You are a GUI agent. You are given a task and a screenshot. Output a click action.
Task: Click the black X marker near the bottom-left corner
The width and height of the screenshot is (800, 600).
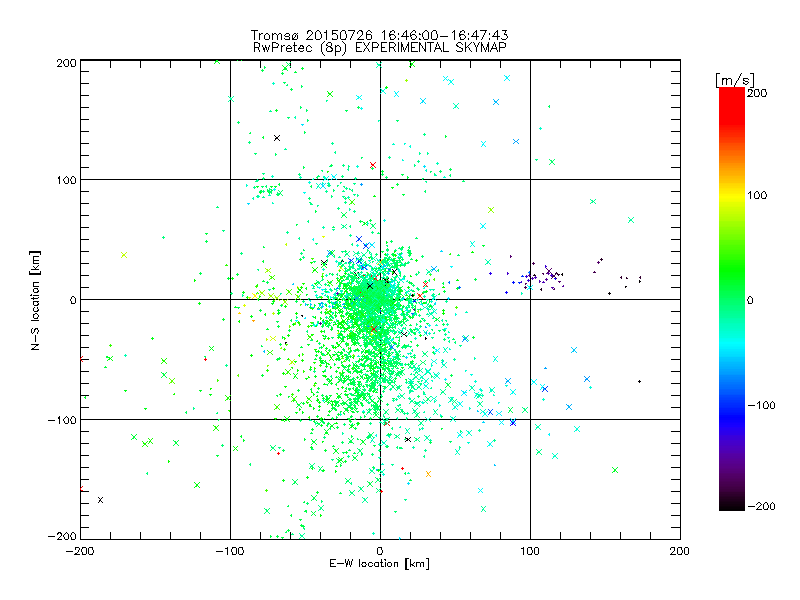[x=101, y=500]
